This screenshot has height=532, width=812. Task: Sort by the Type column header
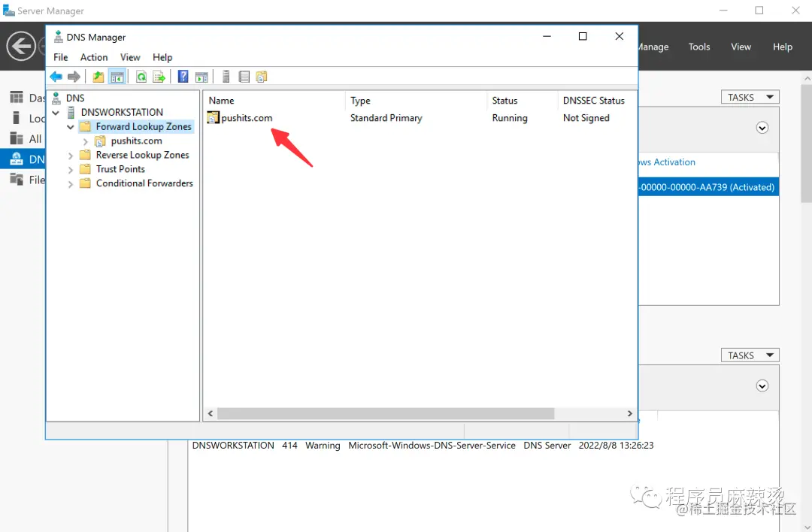tap(416, 101)
